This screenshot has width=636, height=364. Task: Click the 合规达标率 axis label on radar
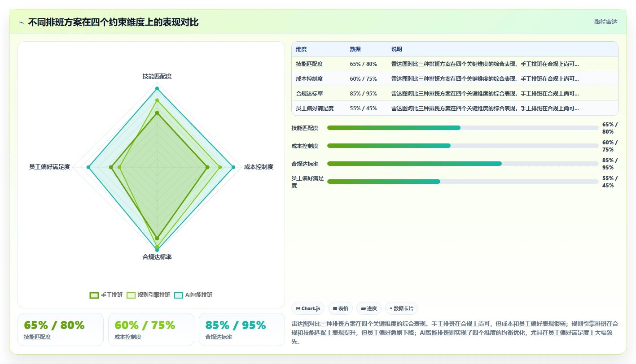click(157, 257)
